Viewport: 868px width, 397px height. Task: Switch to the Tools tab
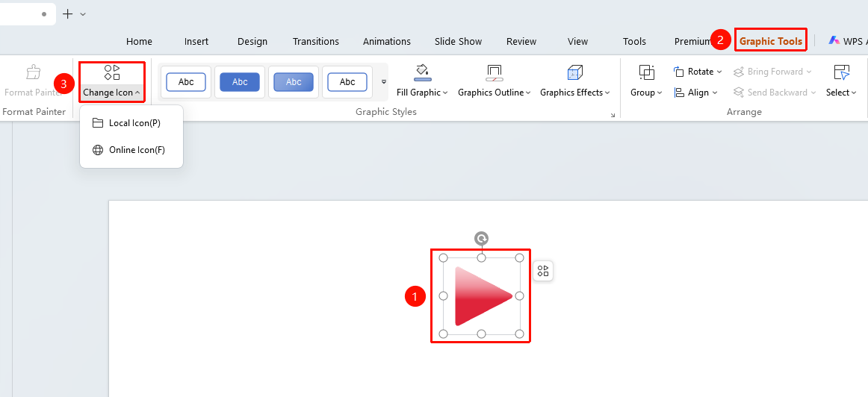634,42
